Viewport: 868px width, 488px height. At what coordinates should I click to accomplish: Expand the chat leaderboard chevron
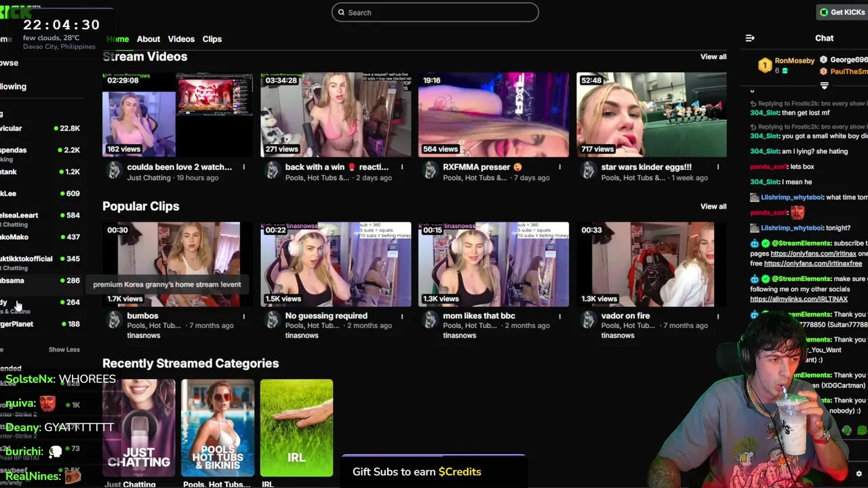point(825,85)
